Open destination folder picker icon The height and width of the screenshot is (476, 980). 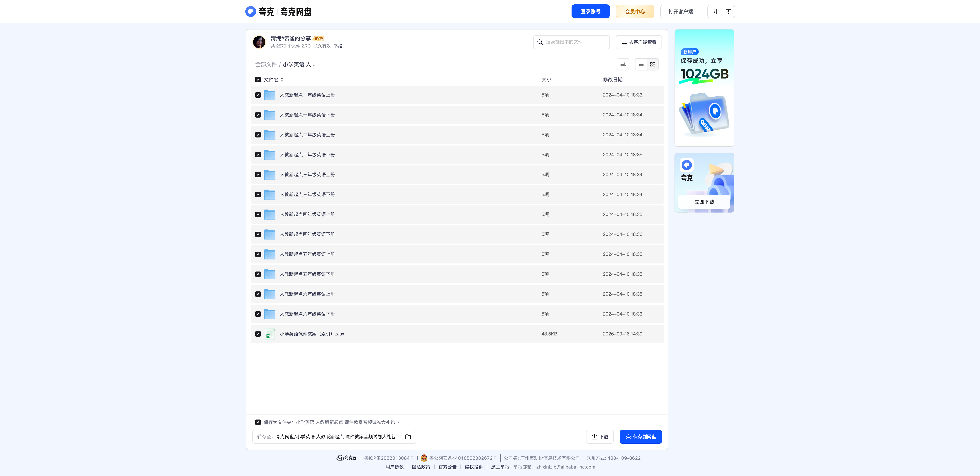(x=408, y=437)
